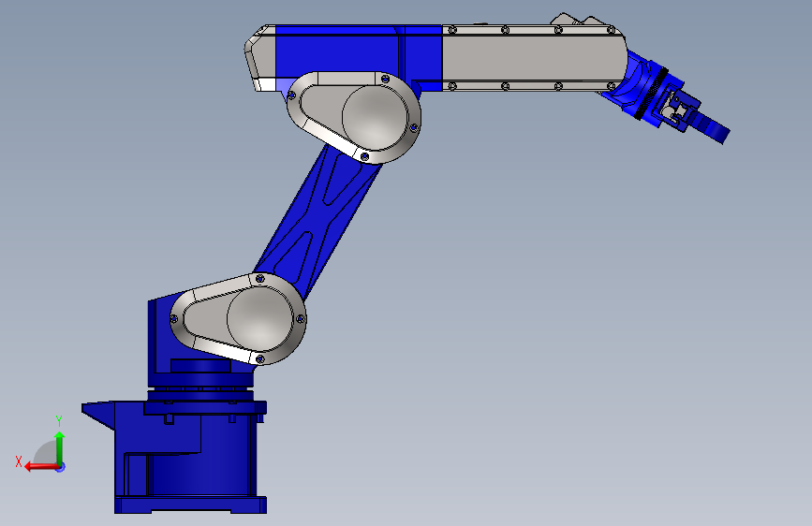Click the bottom flange plate of the base

click(x=190, y=504)
